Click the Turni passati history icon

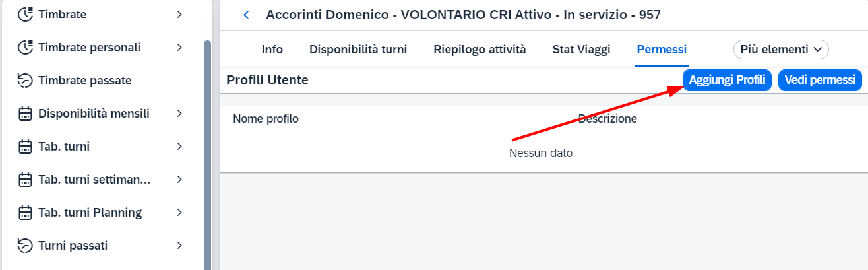point(25,246)
